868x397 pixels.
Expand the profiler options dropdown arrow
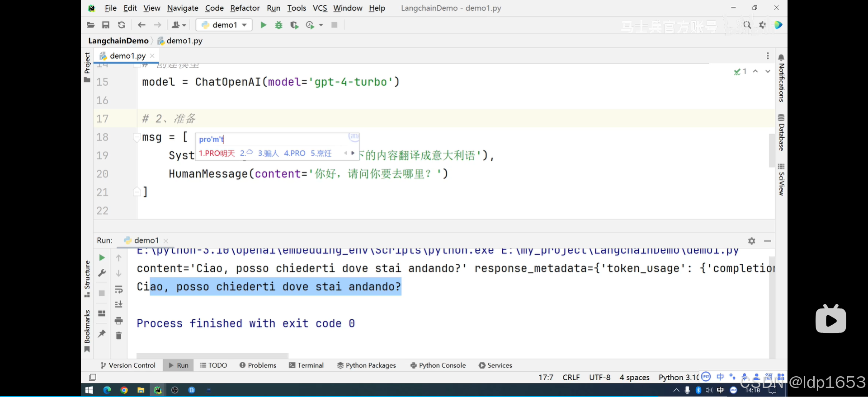click(321, 25)
